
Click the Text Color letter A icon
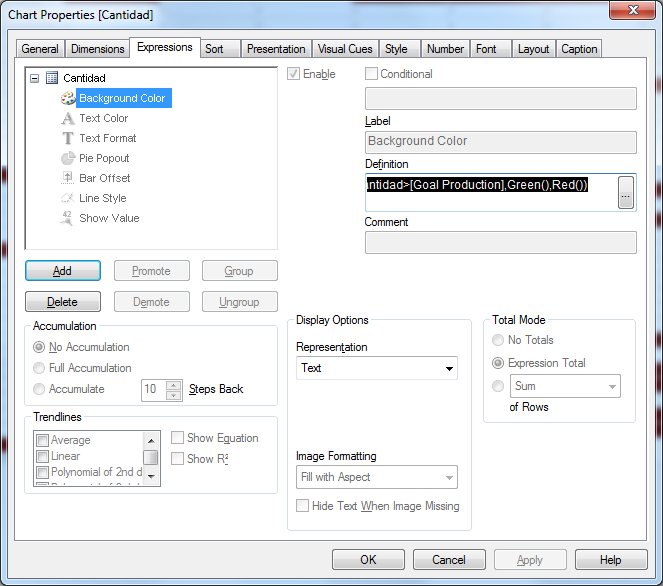pyautogui.click(x=68, y=118)
